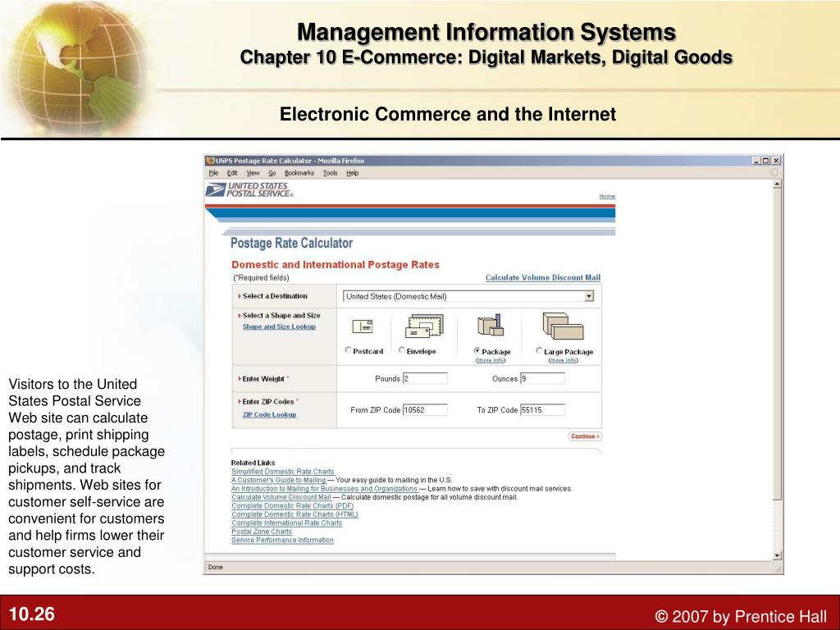Open Simplified Domestic Rate Charts link
Image resolution: width=840 pixels, height=630 pixels.
click(283, 472)
